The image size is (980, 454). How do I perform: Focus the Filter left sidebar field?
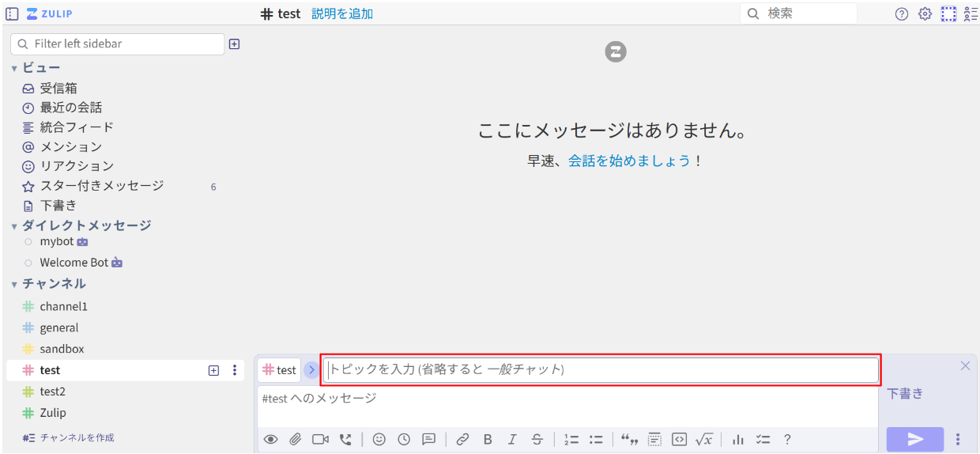pyautogui.click(x=118, y=44)
